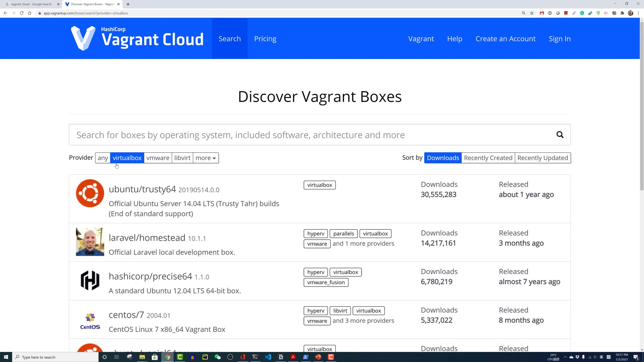Toggle the vmware provider filter
Screen dimensions: 644x362
(x=158, y=158)
